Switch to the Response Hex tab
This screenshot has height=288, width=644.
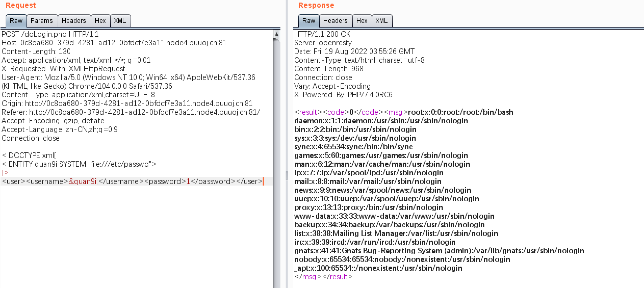(x=362, y=21)
